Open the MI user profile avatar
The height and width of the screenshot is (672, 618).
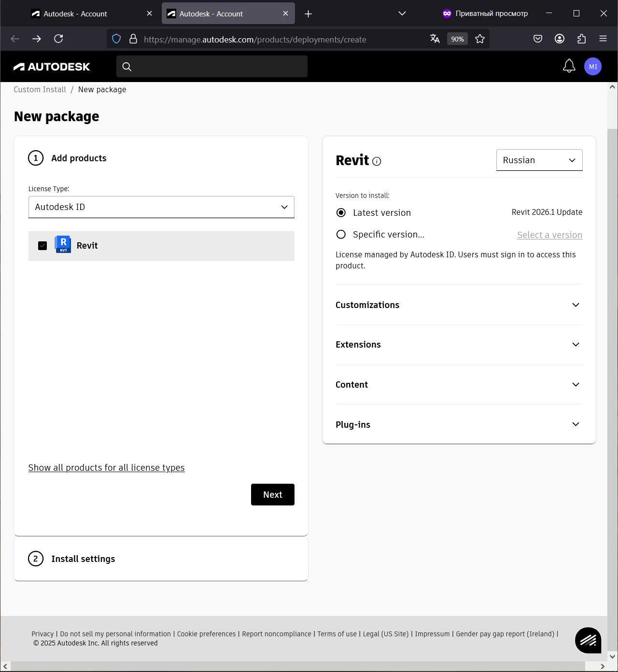(592, 67)
